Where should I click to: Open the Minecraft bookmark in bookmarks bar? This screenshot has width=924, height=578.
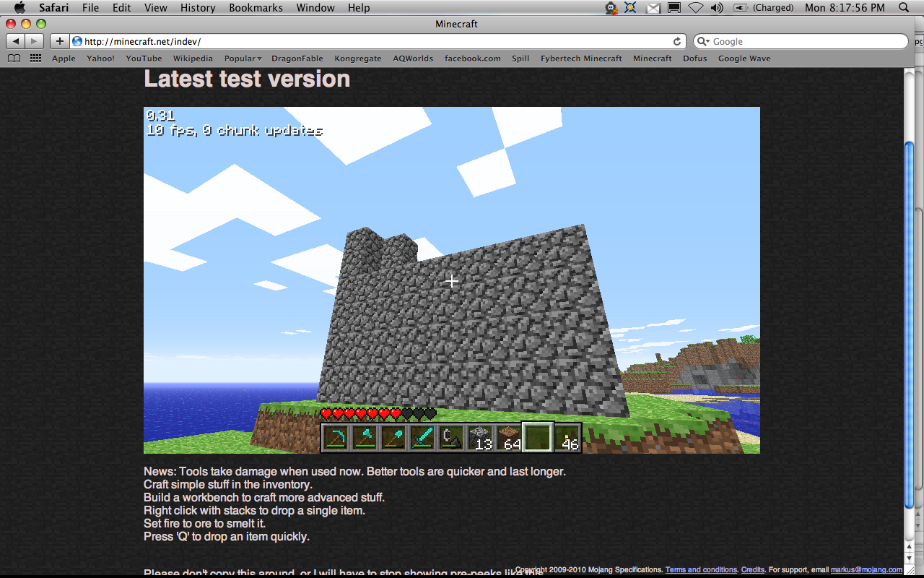pyautogui.click(x=653, y=59)
